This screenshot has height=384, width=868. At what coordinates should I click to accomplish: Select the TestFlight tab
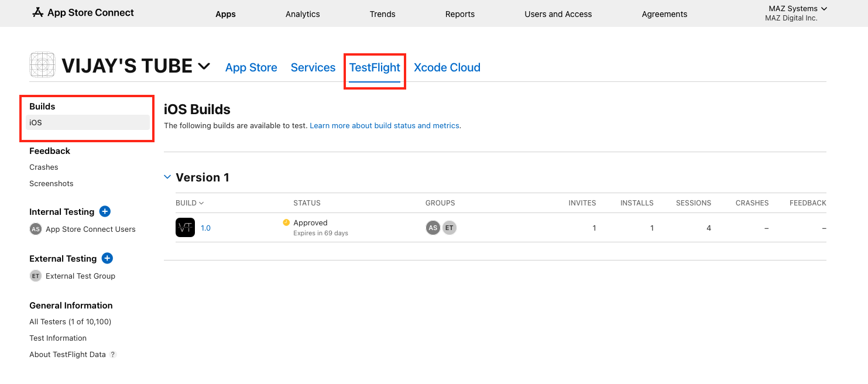[375, 67]
